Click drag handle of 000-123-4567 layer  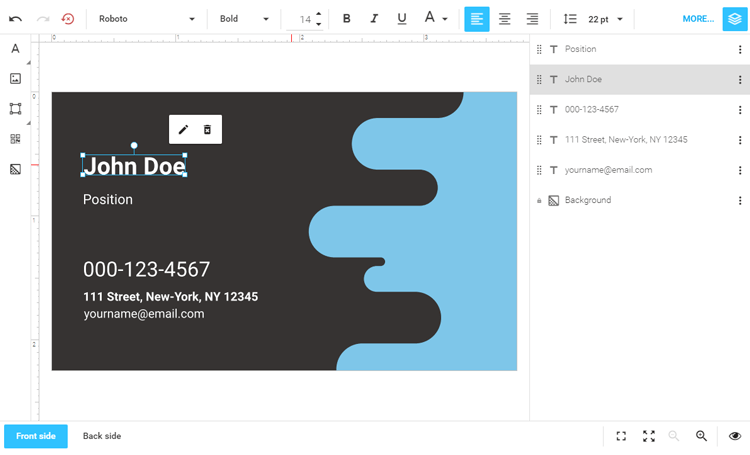539,110
